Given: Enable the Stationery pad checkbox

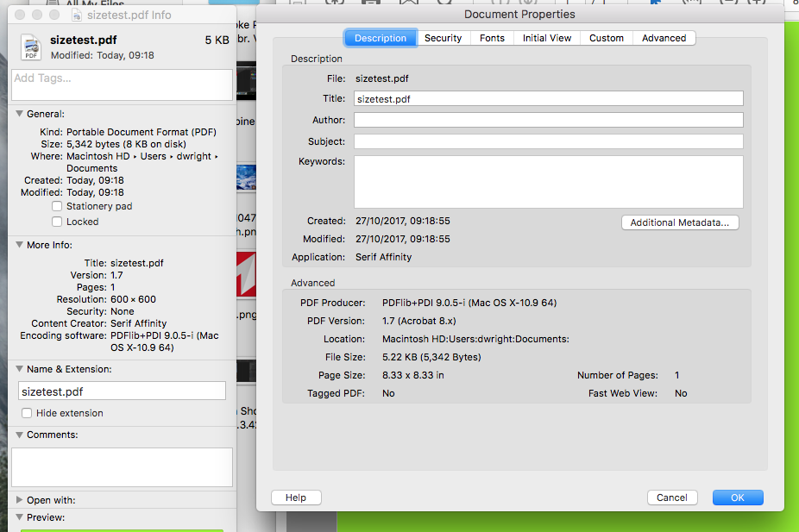Looking at the screenshot, I should 57,206.
